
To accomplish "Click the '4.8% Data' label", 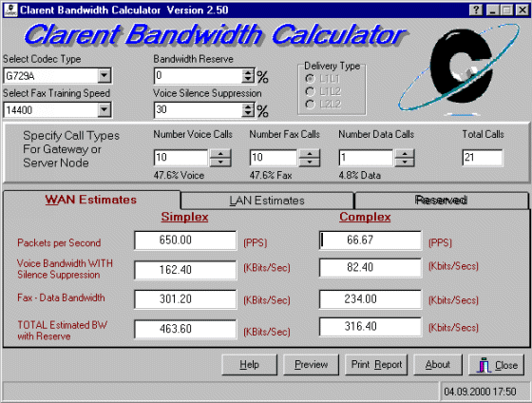I will pyautogui.click(x=360, y=175).
